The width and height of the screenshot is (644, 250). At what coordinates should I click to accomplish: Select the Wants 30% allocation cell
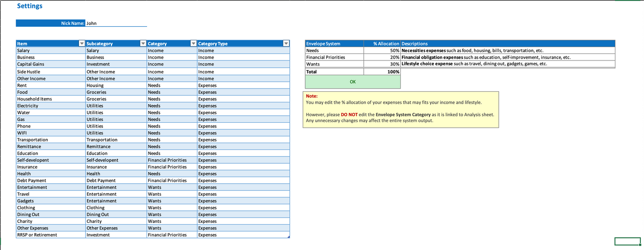pyautogui.click(x=382, y=64)
